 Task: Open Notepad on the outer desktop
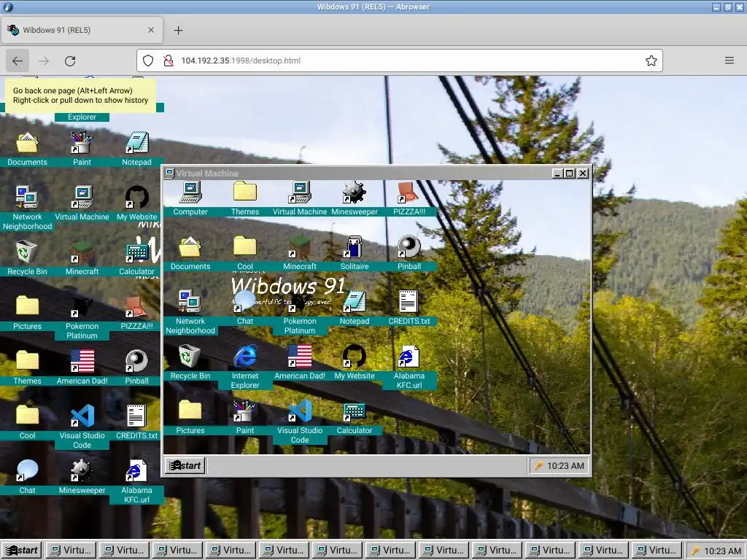136,149
